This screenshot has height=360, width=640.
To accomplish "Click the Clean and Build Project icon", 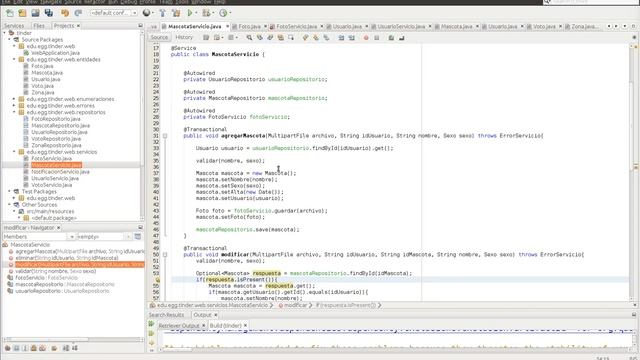I will 176,13.
